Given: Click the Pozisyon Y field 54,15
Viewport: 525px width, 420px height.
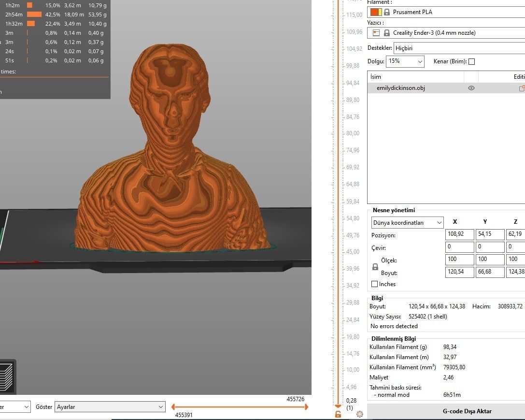Looking at the screenshot, I should coord(490,234).
